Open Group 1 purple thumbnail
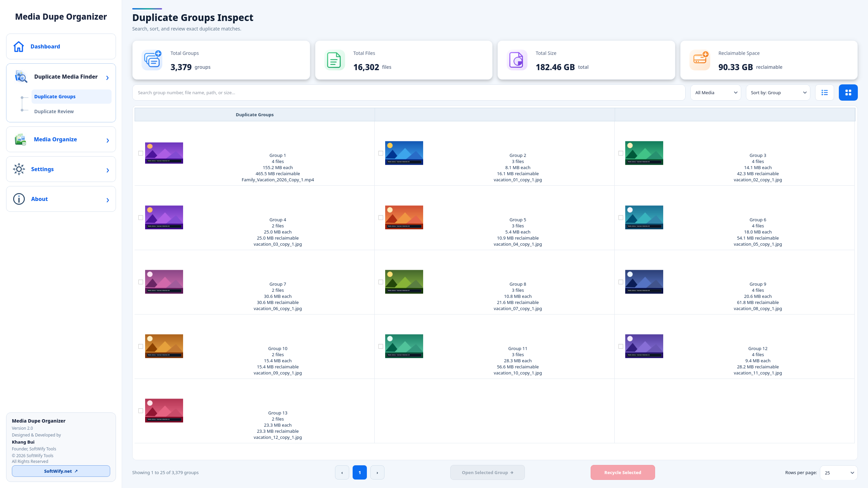868x488 pixels. tap(164, 153)
